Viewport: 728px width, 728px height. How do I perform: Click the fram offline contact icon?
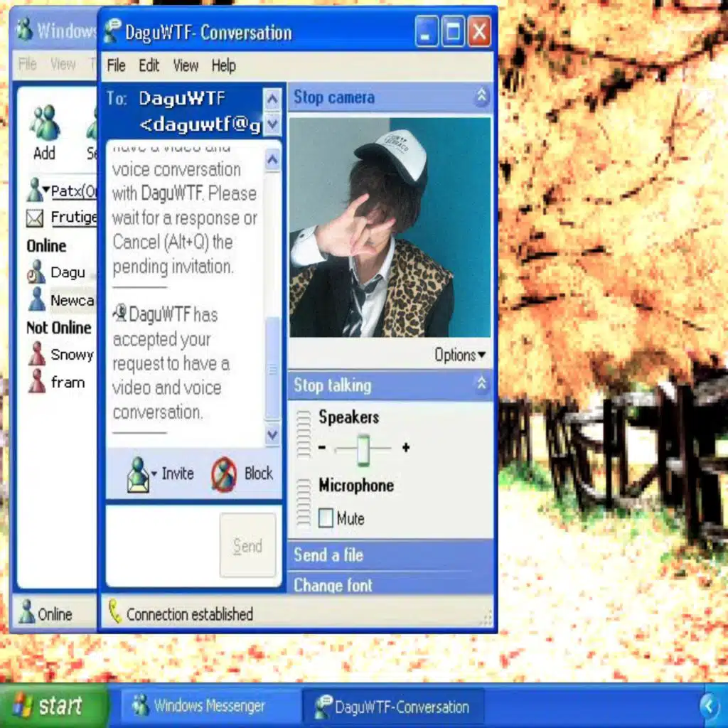(36, 382)
